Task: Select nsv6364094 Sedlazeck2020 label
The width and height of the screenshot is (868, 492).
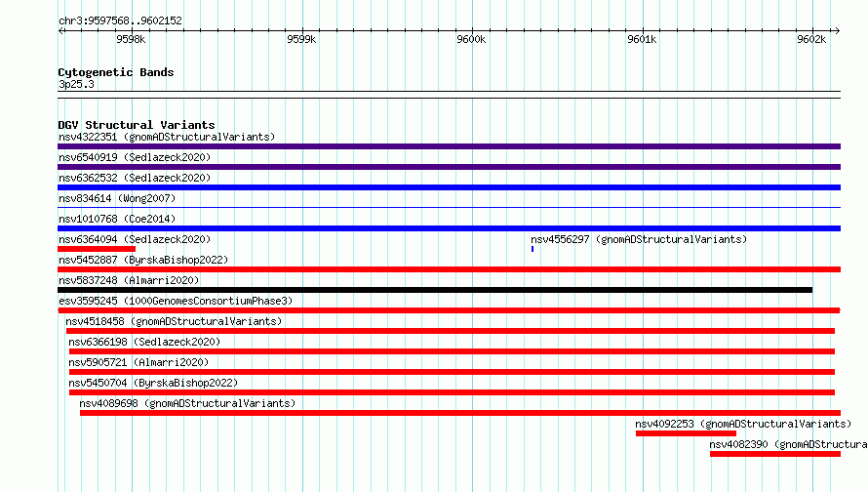Action: [x=135, y=239]
